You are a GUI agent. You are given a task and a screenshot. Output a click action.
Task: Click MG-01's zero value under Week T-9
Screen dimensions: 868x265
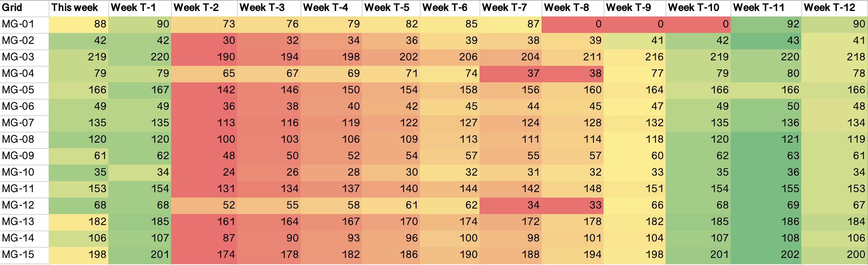pyautogui.click(x=635, y=24)
